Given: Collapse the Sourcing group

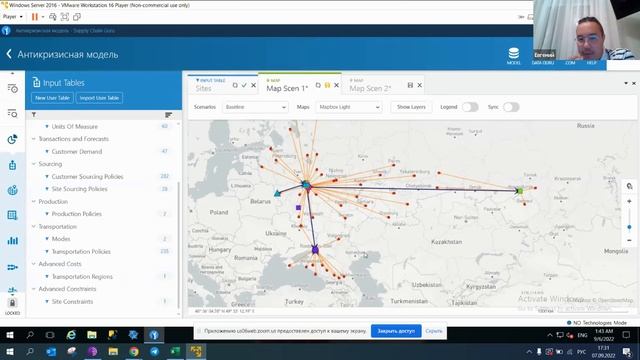Looking at the screenshot, I should point(34,164).
